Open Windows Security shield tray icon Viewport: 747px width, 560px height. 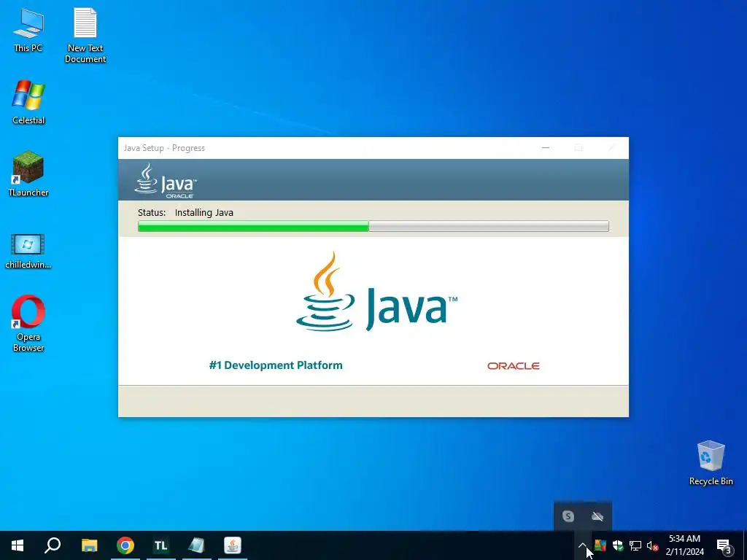click(618, 545)
